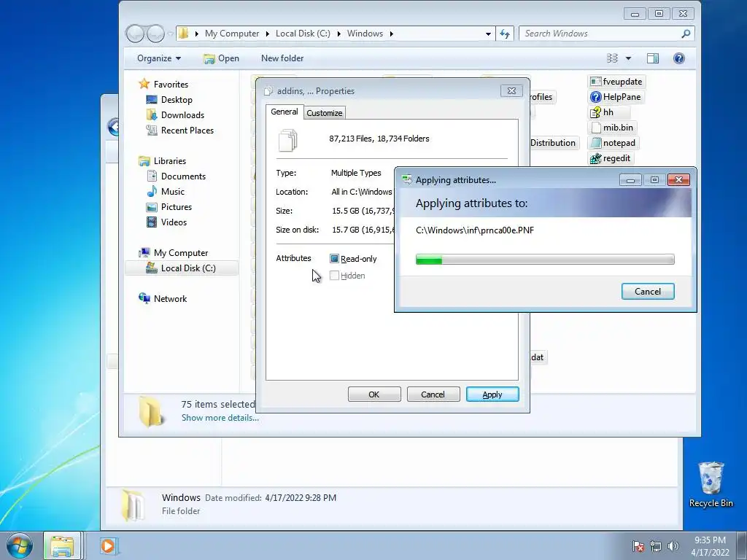Toggle the preview pane icon
The image size is (747, 560).
point(653,58)
